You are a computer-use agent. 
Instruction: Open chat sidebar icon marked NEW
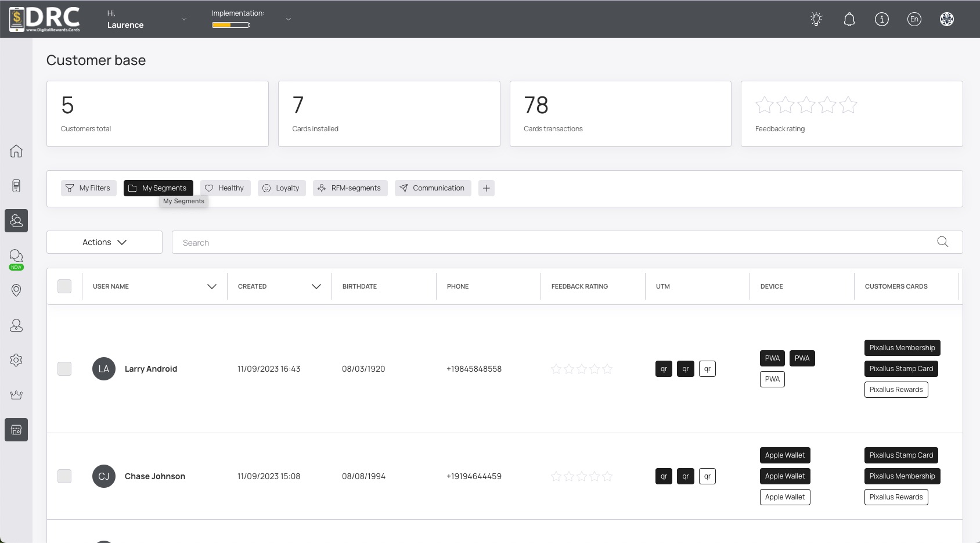pos(16,257)
